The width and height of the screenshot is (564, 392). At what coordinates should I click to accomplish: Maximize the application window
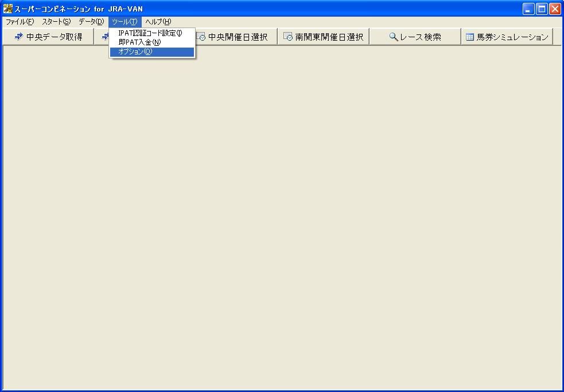click(542, 9)
